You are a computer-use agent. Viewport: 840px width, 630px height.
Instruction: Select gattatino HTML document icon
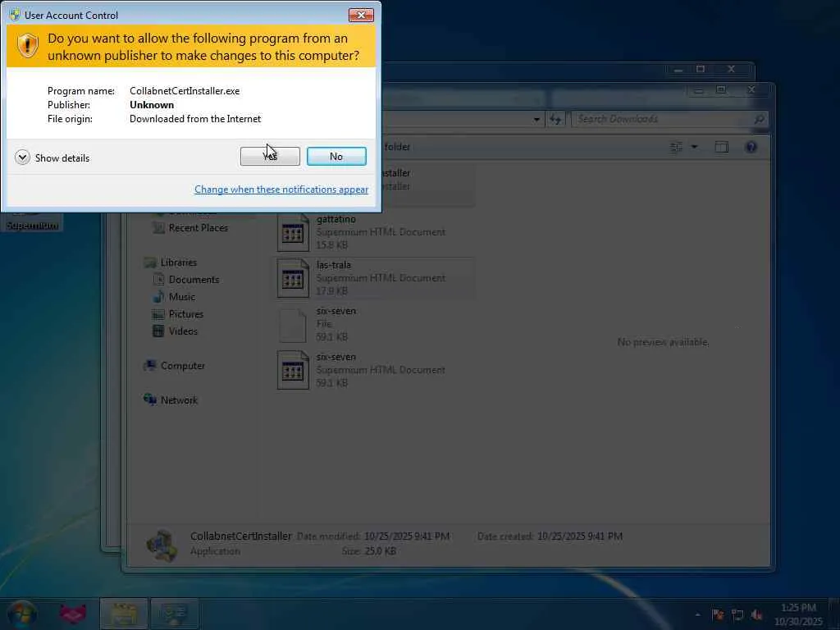[x=293, y=232]
